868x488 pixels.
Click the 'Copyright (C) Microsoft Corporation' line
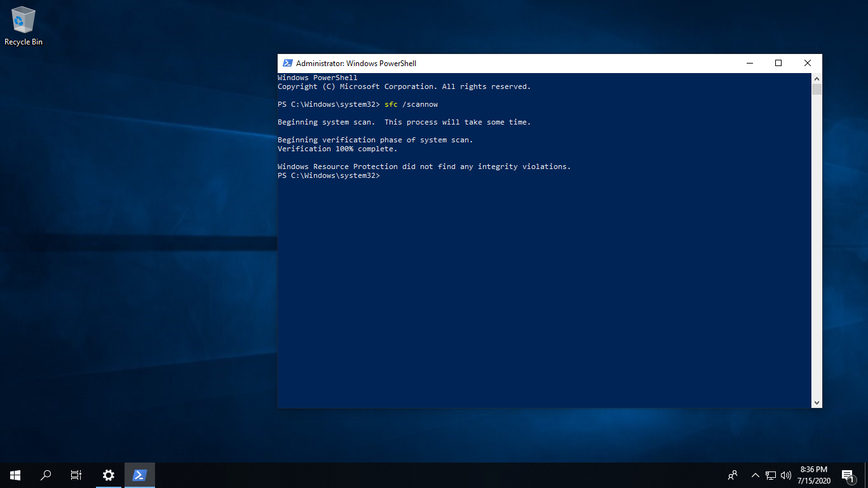click(404, 86)
